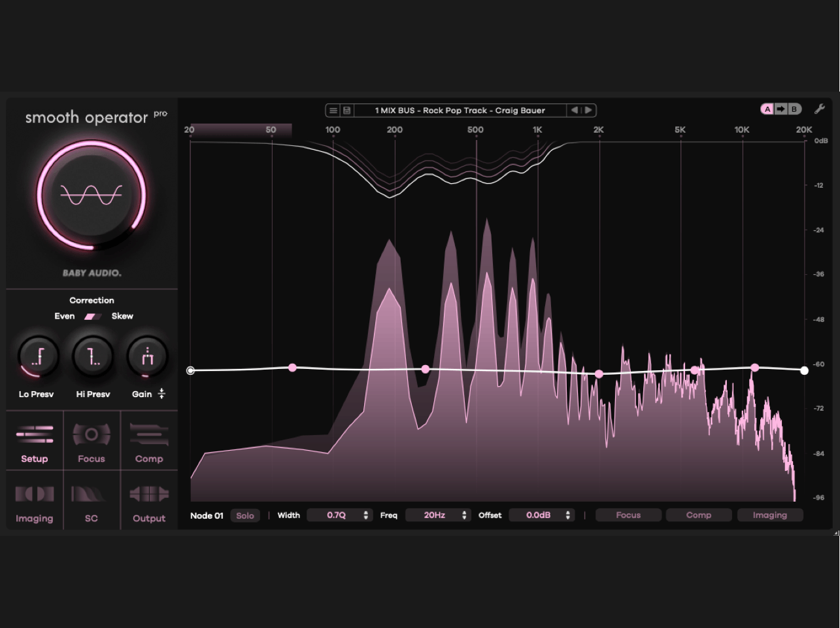The image size is (840, 628).
Task: Open the Output panel icon
Action: click(x=149, y=494)
